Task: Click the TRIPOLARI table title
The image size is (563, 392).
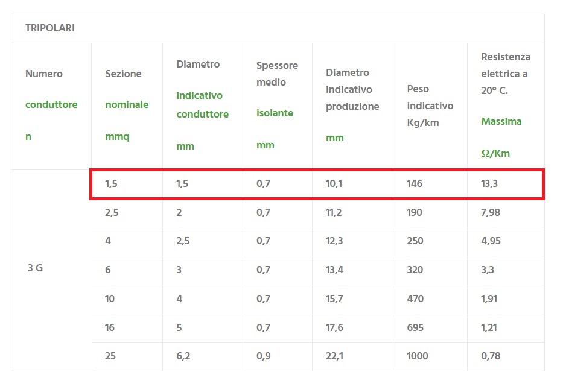Action: point(50,28)
